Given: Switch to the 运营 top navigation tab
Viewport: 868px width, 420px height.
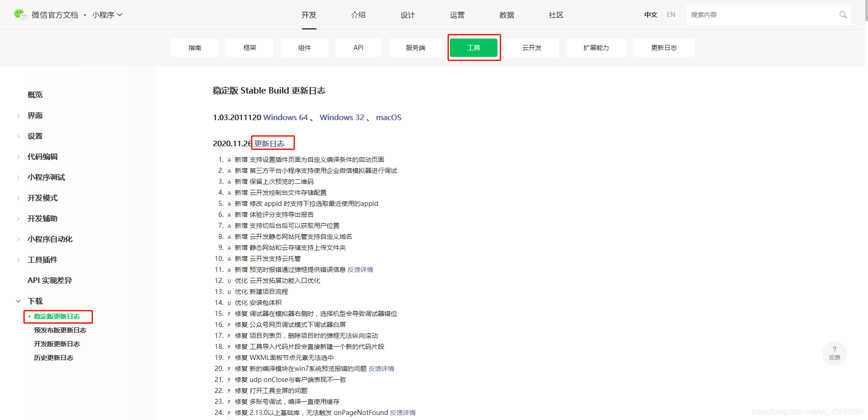Looking at the screenshot, I should 457,15.
